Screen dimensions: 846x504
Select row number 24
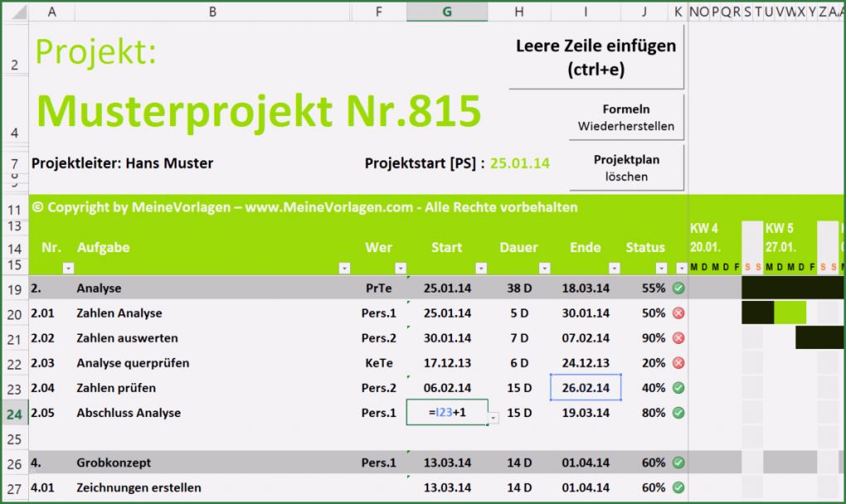point(15,413)
